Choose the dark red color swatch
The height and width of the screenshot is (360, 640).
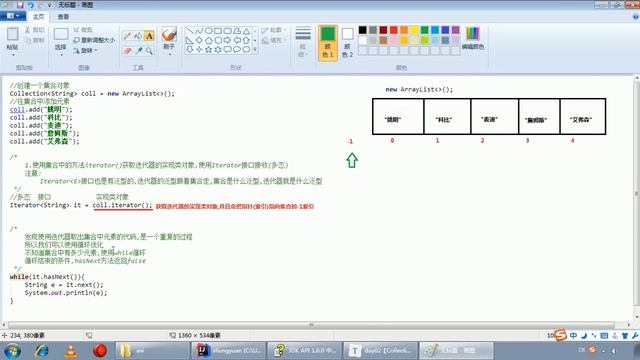pyautogui.click(x=383, y=30)
